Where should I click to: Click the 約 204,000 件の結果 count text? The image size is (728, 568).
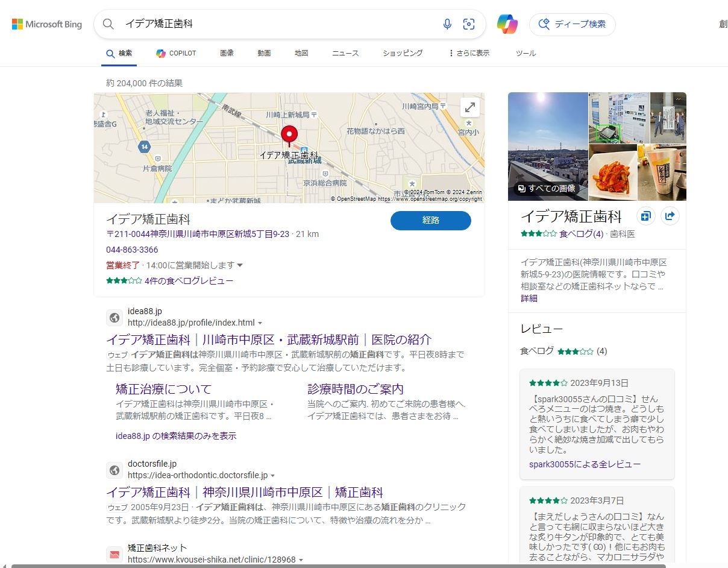[x=145, y=83]
